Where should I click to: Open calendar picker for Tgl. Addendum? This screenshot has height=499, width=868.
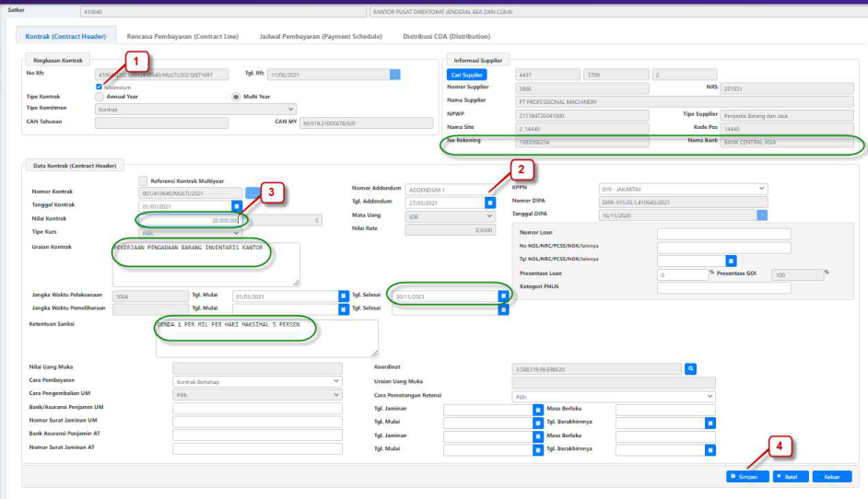[490, 202]
